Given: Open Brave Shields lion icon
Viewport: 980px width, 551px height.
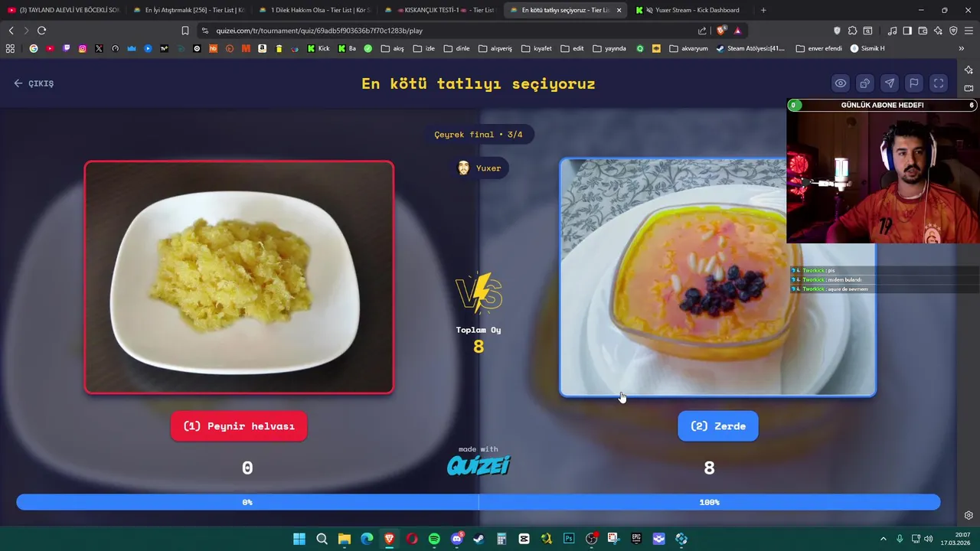Looking at the screenshot, I should tap(721, 31).
